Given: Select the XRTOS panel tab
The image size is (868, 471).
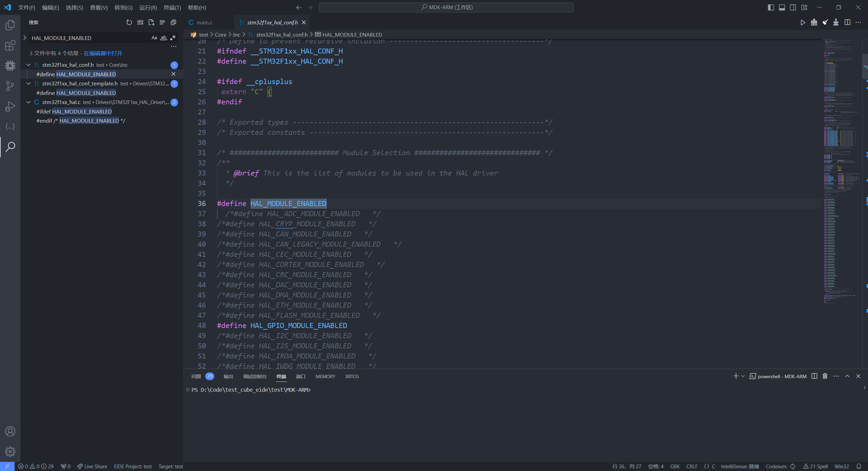Looking at the screenshot, I should [352, 376].
